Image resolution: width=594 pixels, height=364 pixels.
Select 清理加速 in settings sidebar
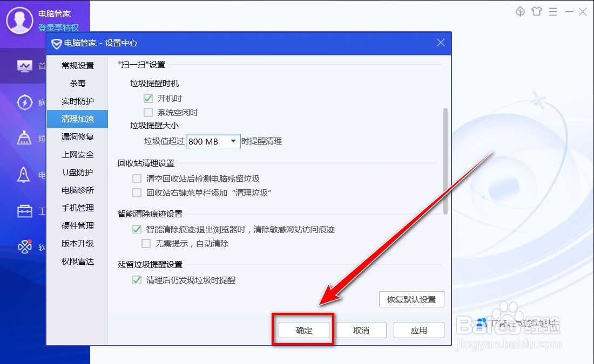coord(78,119)
